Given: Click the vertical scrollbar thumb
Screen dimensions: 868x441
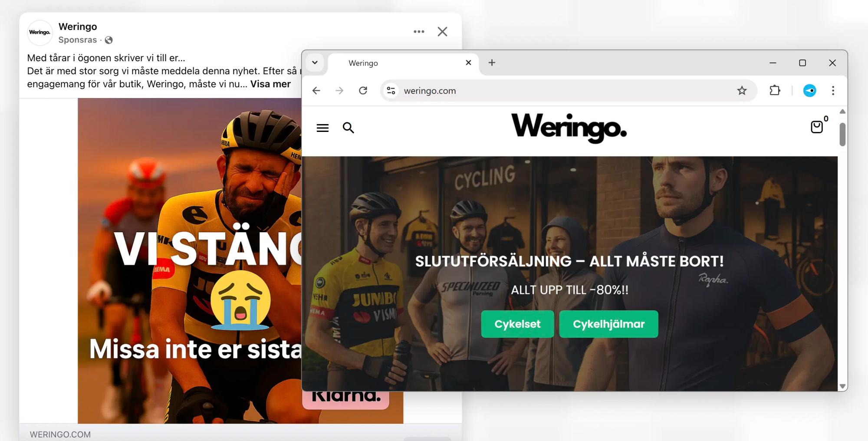Looking at the screenshot, I should (x=842, y=134).
